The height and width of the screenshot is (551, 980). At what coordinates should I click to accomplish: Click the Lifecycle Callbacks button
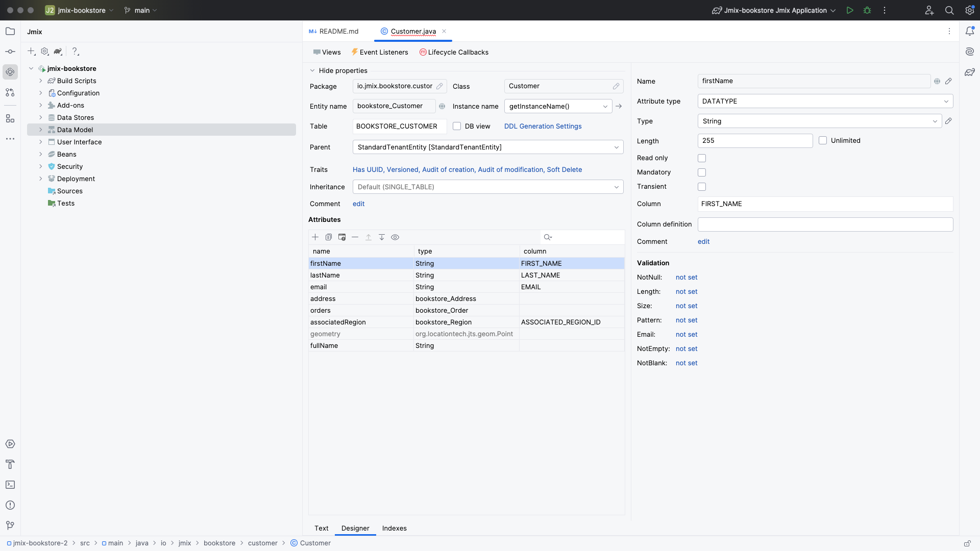454,53
